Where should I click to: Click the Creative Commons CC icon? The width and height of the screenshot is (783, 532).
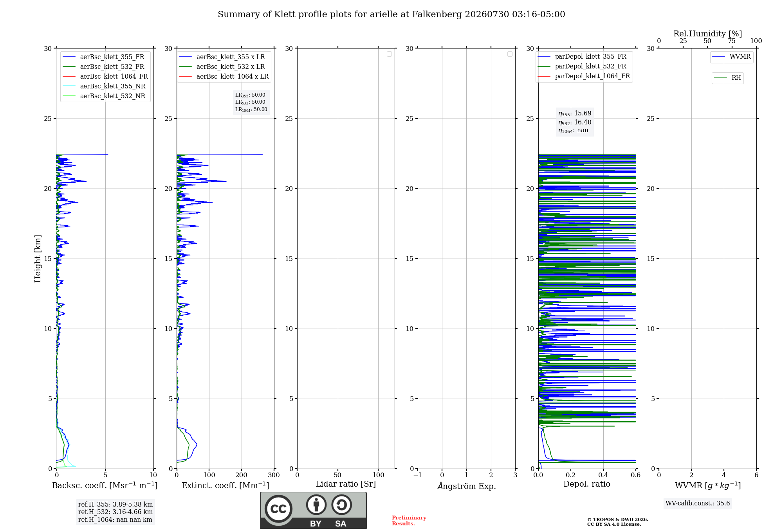coord(278,509)
